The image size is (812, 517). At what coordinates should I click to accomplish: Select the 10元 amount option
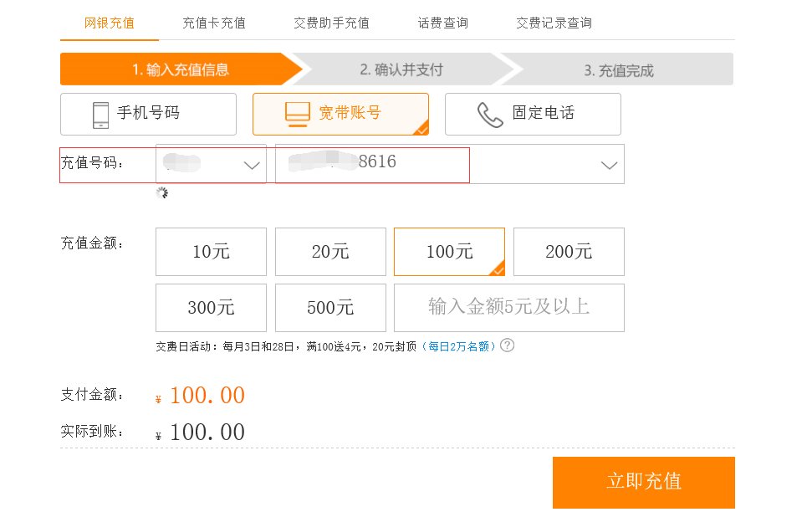210,251
